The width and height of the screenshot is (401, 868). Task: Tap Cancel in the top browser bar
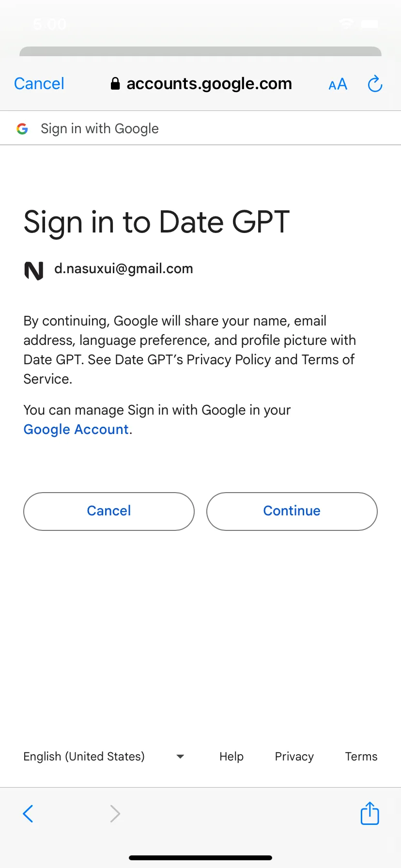(39, 84)
